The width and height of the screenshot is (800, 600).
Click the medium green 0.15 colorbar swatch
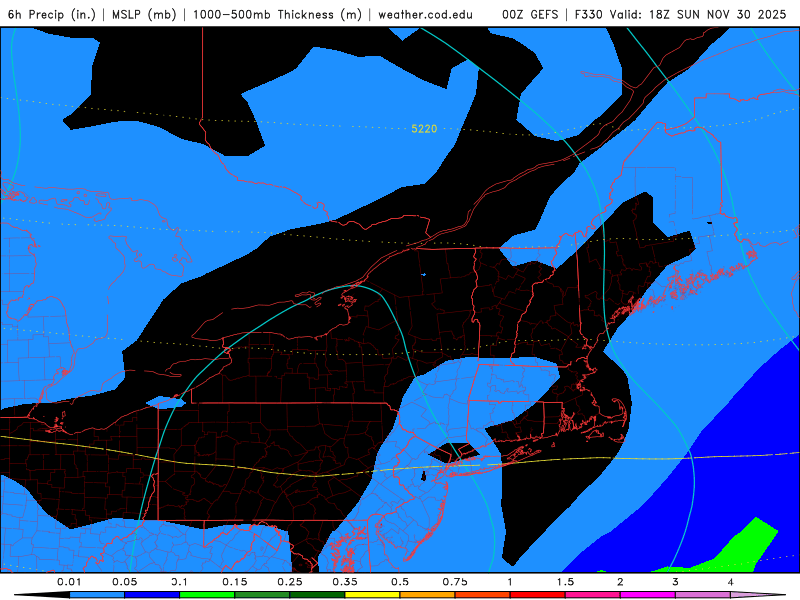coord(262,595)
